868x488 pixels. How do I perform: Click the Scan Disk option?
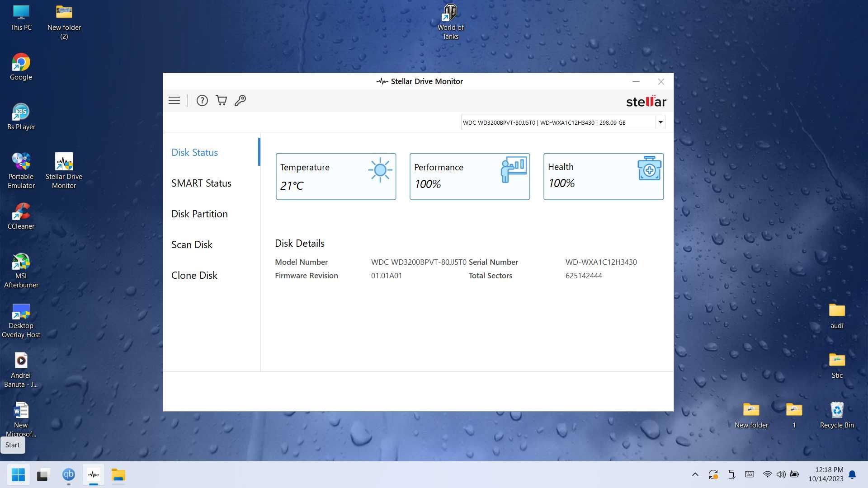click(x=191, y=244)
